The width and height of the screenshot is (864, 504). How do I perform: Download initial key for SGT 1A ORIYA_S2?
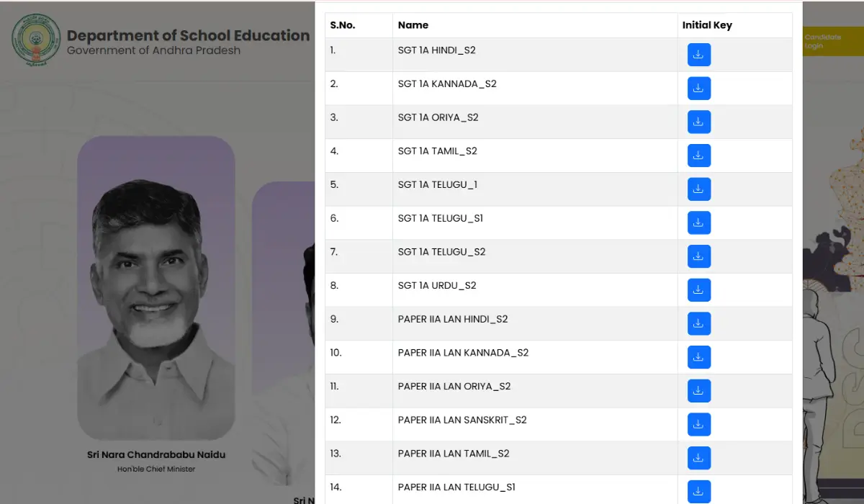coord(699,122)
